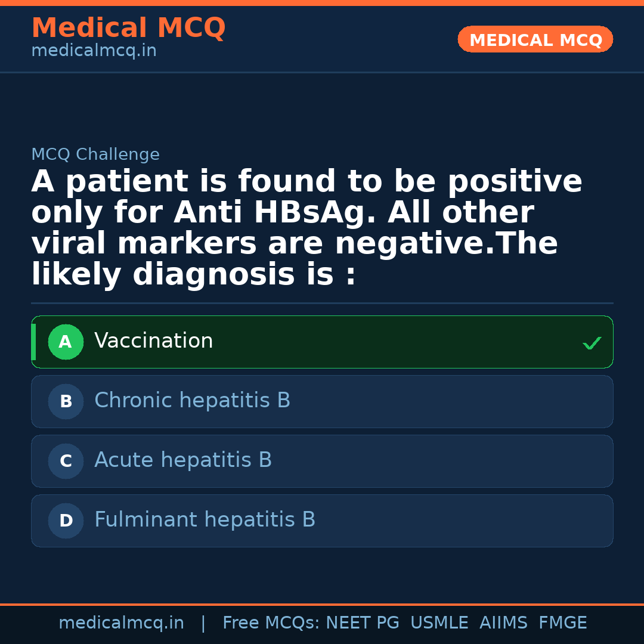Open medicalmcq.in link in the footer
This screenshot has height=644, width=644.
(121, 623)
